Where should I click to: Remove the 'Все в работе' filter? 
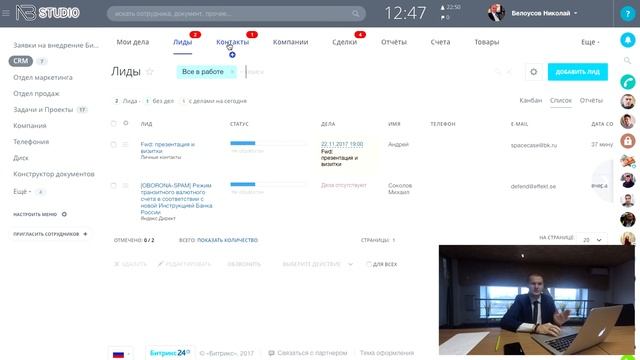coord(232,72)
